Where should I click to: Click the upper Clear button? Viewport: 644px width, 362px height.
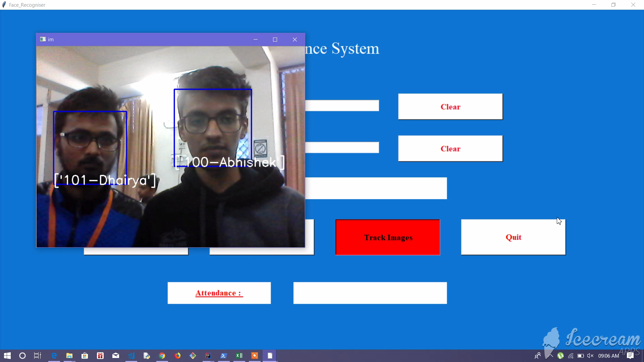[450, 107]
